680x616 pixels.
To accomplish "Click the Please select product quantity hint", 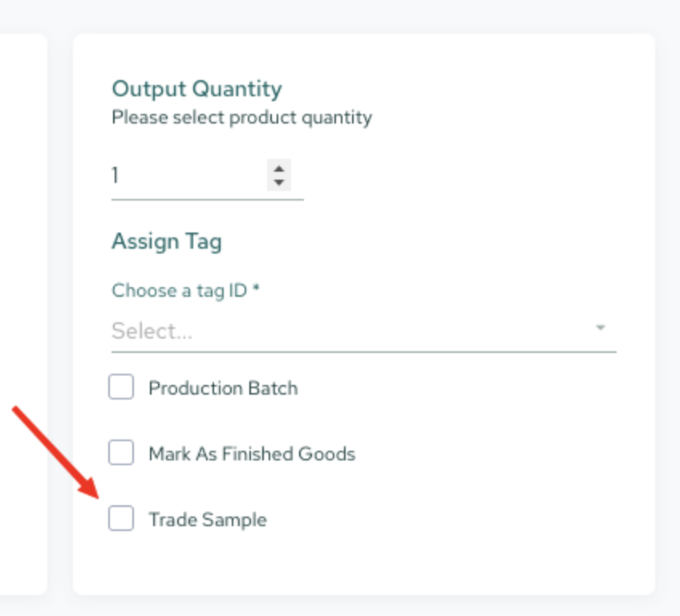I will pyautogui.click(x=242, y=118).
